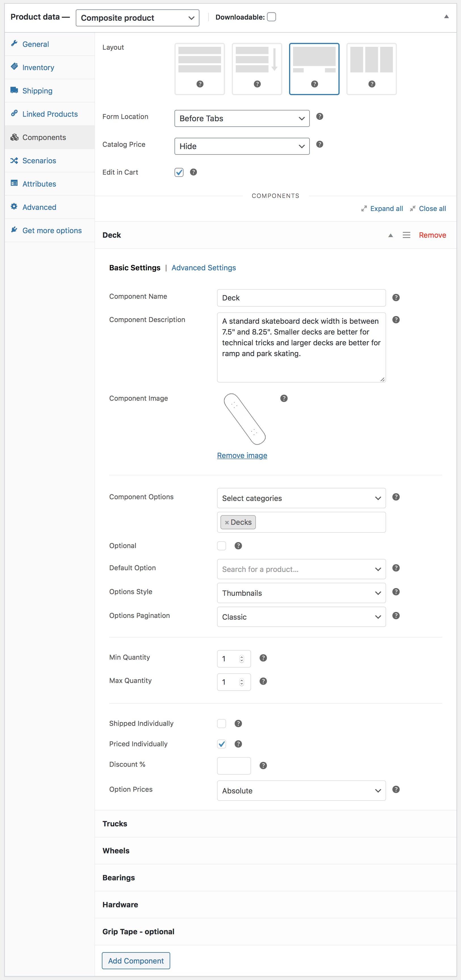Switch to Advanced Settings tab

[x=204, y=268]
